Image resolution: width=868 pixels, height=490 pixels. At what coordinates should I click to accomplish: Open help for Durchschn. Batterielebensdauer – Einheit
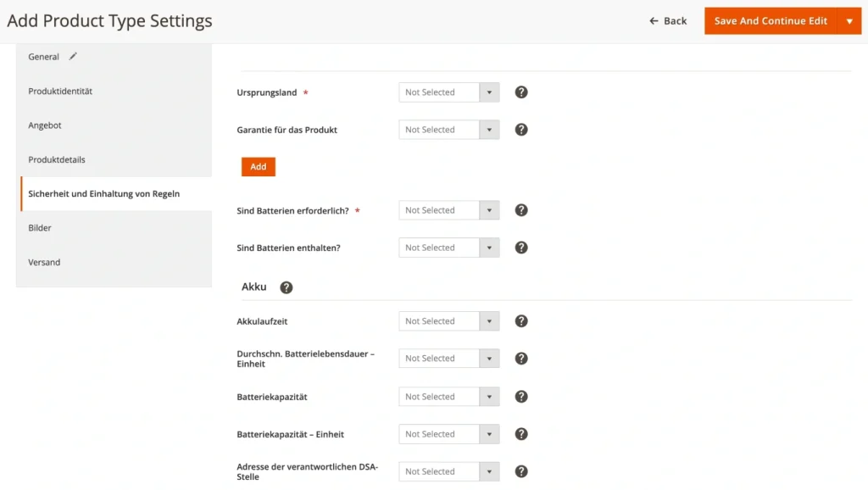[520, 358]
